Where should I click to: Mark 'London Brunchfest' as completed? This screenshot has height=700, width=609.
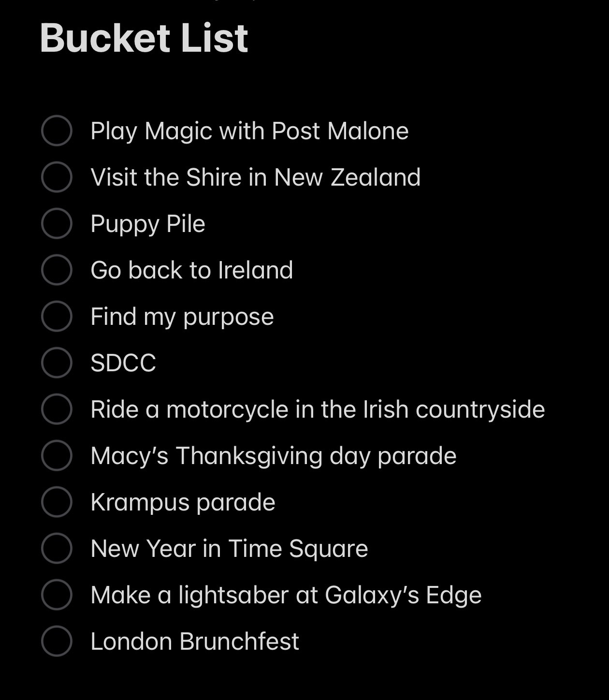57,641
